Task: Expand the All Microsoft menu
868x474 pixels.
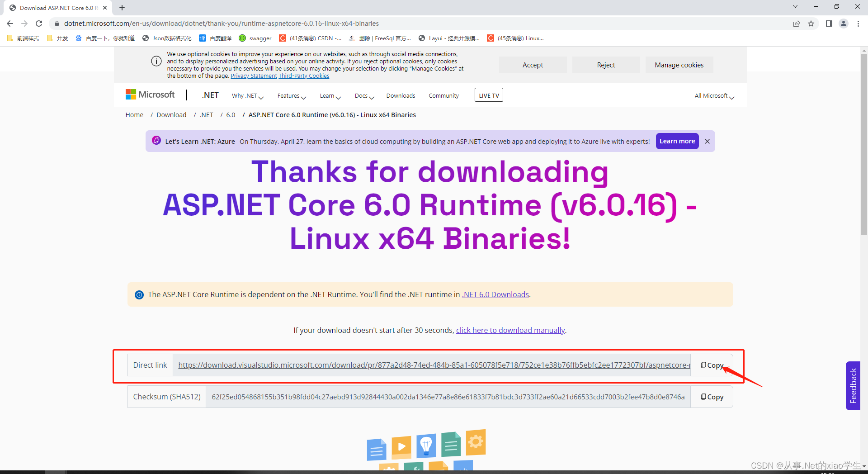Action: [713, 95]
